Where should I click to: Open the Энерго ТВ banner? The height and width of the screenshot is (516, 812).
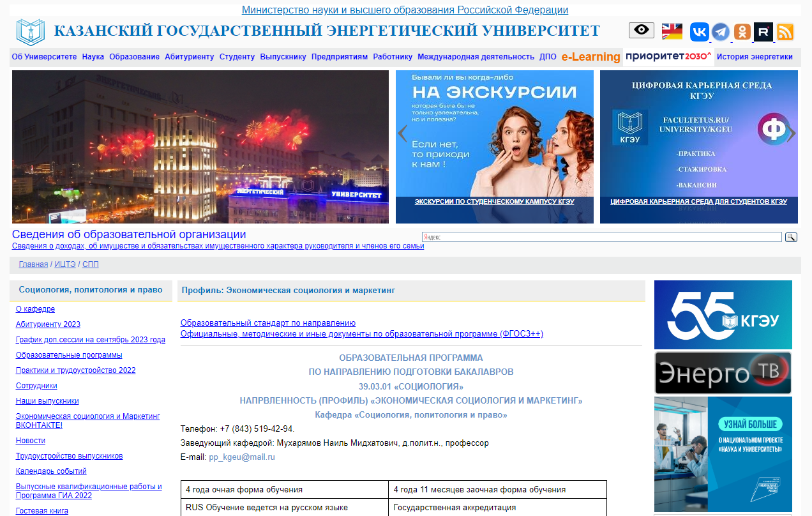[x=723, y=373]
